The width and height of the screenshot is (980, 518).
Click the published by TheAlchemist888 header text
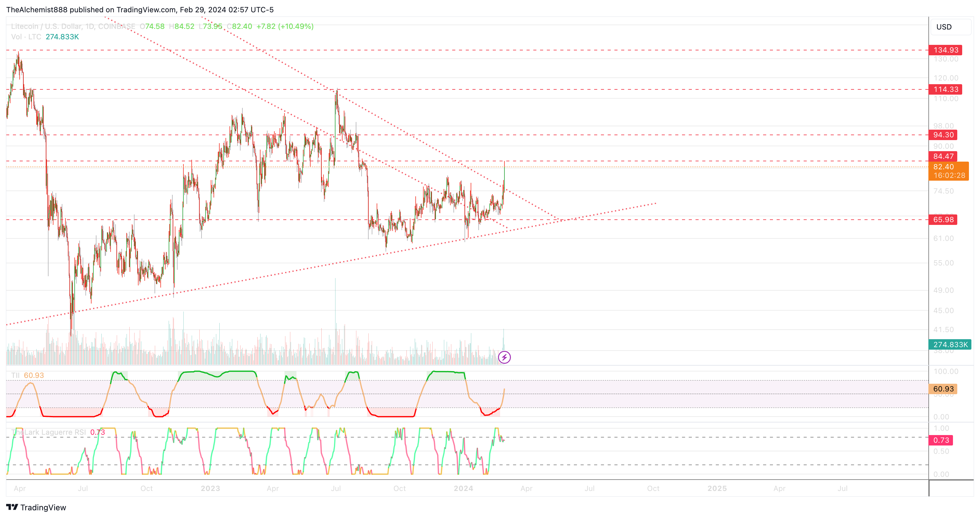click(x=139, y=10)
